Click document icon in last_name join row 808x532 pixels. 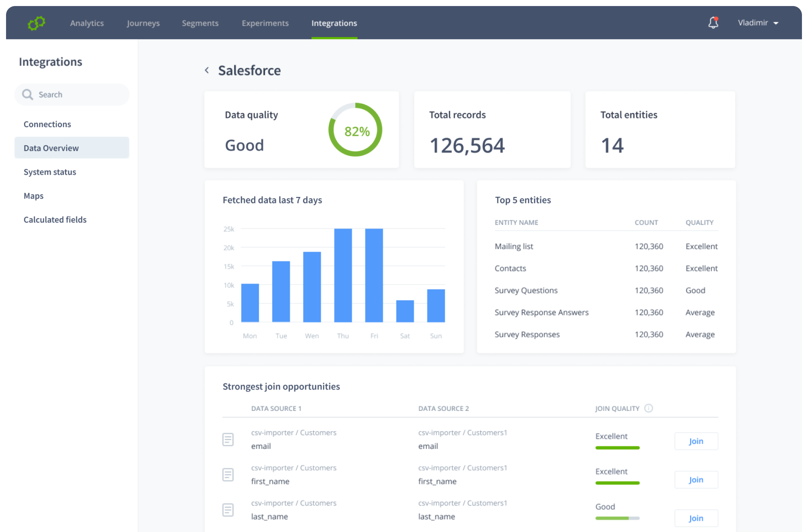228,510
